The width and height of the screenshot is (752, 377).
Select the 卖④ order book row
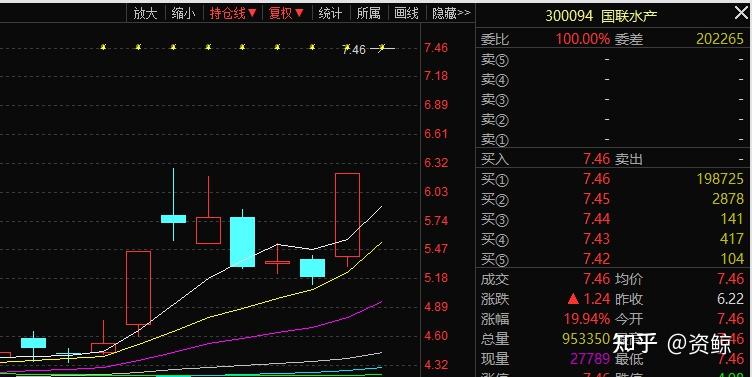612,80
